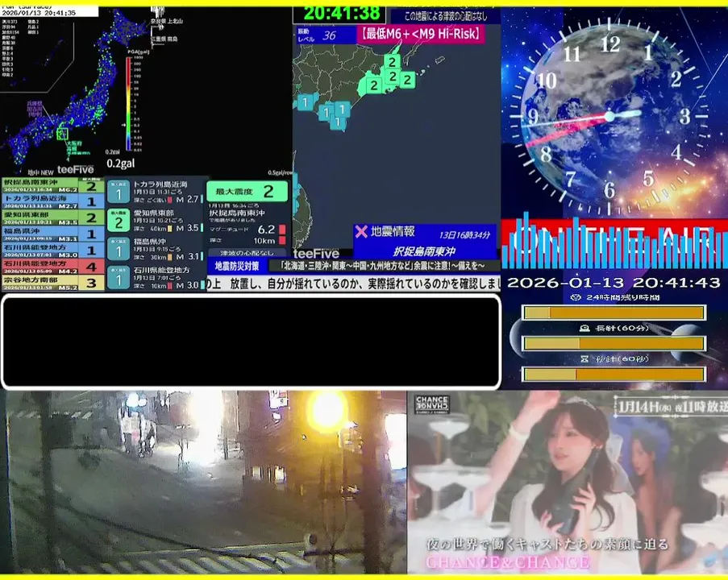Select the 宗谷地方南部 M5.2 row
This screenshot has width=728, height=580.
(x=53, y=283)
